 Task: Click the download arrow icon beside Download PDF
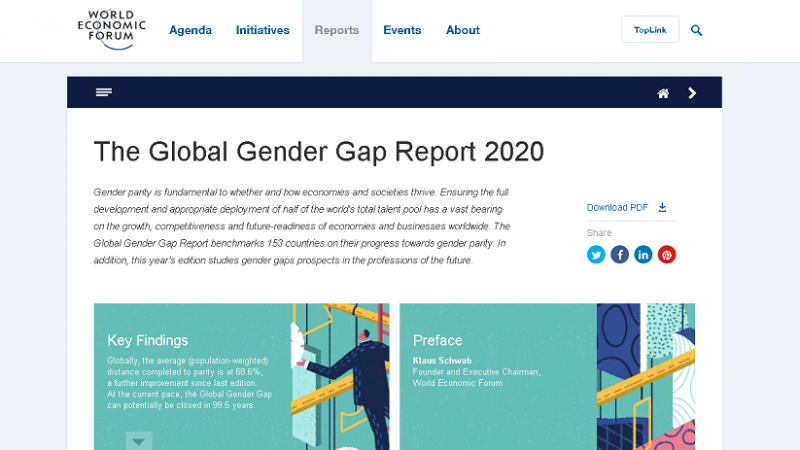662,207
